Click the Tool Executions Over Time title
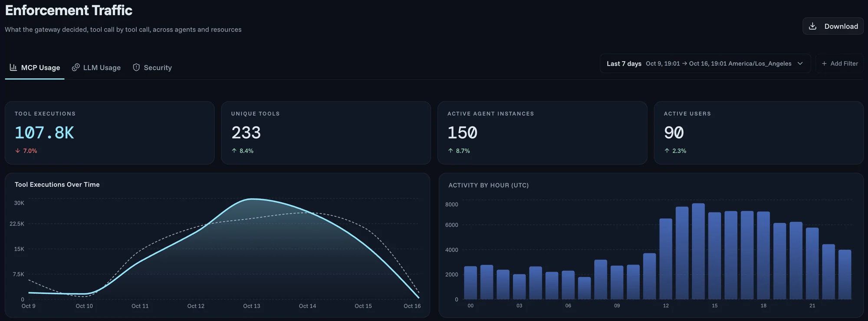 click(57, 185)
